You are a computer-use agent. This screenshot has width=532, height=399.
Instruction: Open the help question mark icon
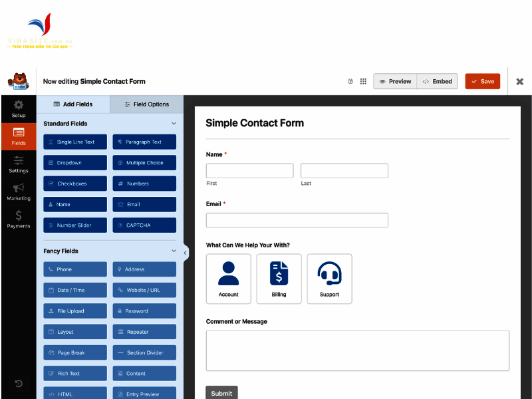[x=350, y=80]
